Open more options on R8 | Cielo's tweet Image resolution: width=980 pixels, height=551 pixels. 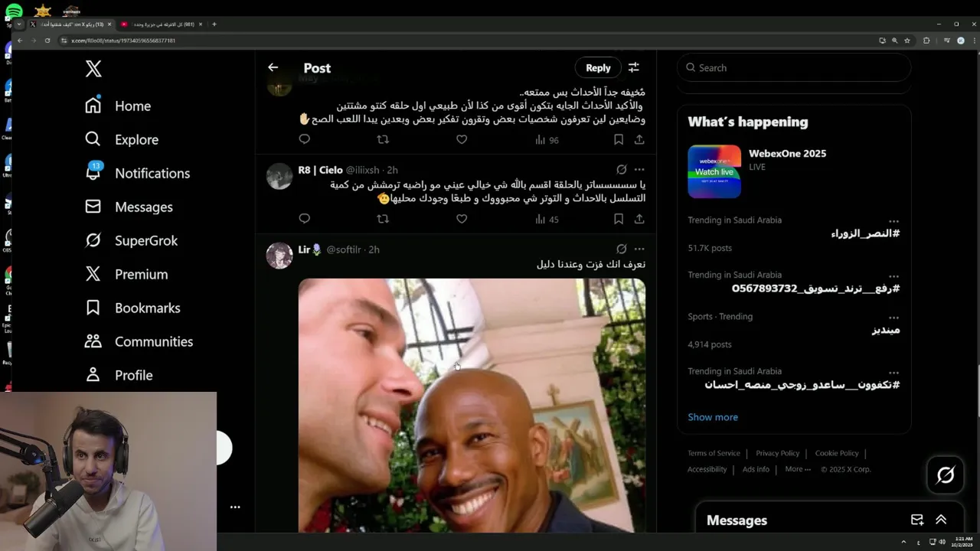639,169
